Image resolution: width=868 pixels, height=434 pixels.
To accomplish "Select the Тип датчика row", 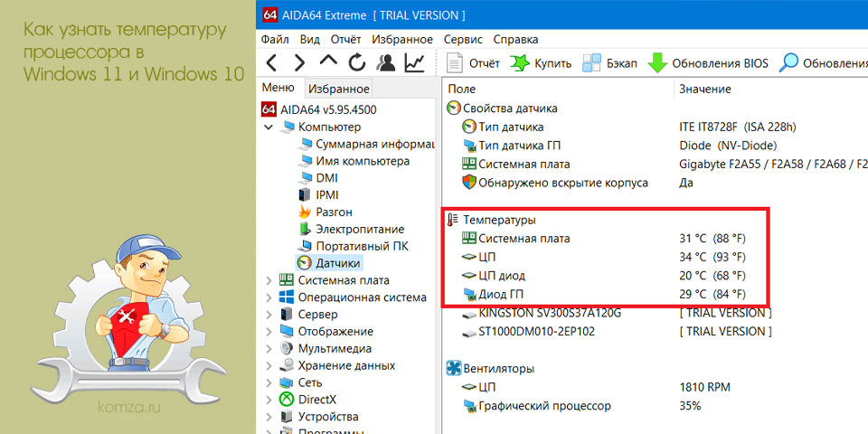I will (656, 127).
